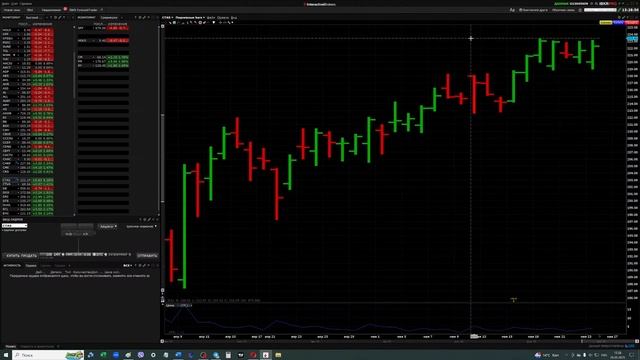Open Viber from the taskbar
The image size is (640, 360).
141,355
